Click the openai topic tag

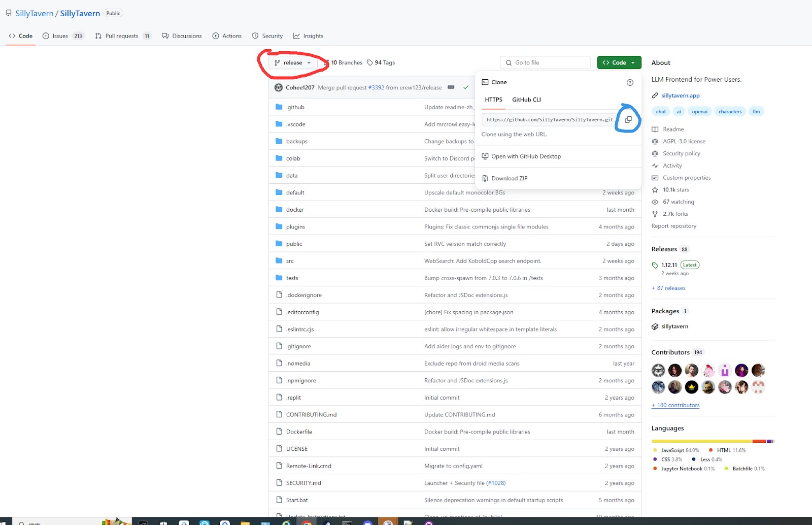[699, 112]
